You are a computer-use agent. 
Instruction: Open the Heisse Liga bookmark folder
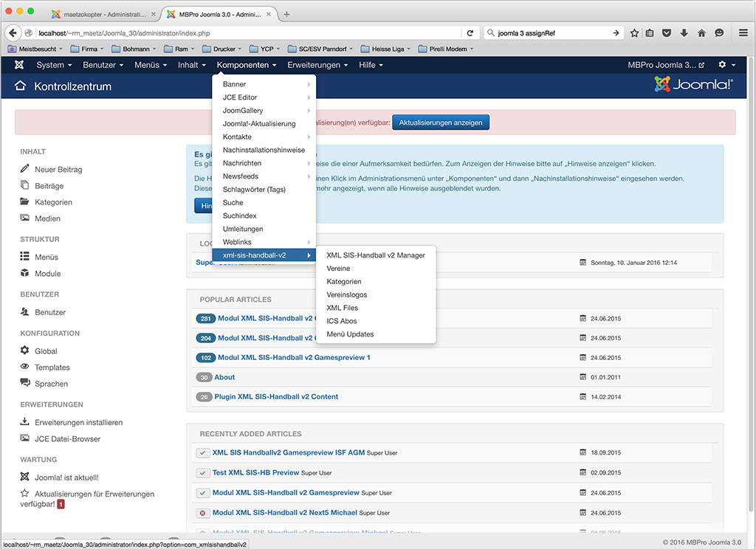(385, 49)
